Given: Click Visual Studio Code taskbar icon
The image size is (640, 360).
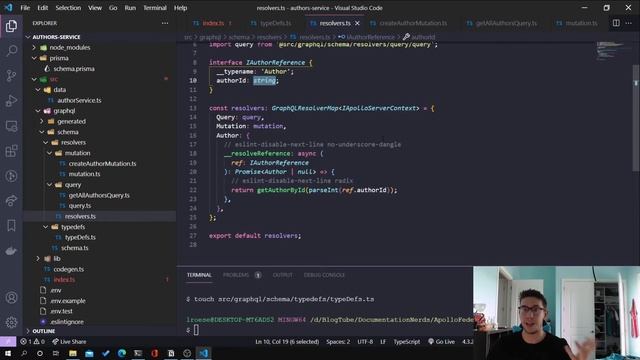Looking at the screenshot, I should tap(204, 353).
